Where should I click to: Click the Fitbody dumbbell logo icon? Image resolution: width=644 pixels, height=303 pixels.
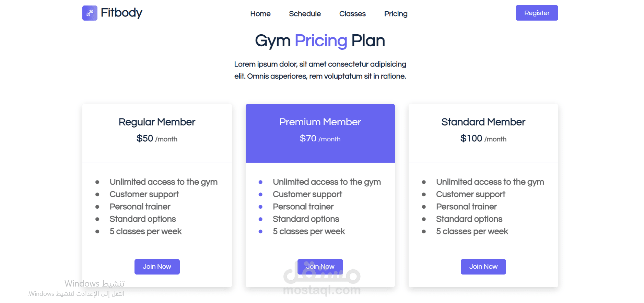tap(90, 13)
